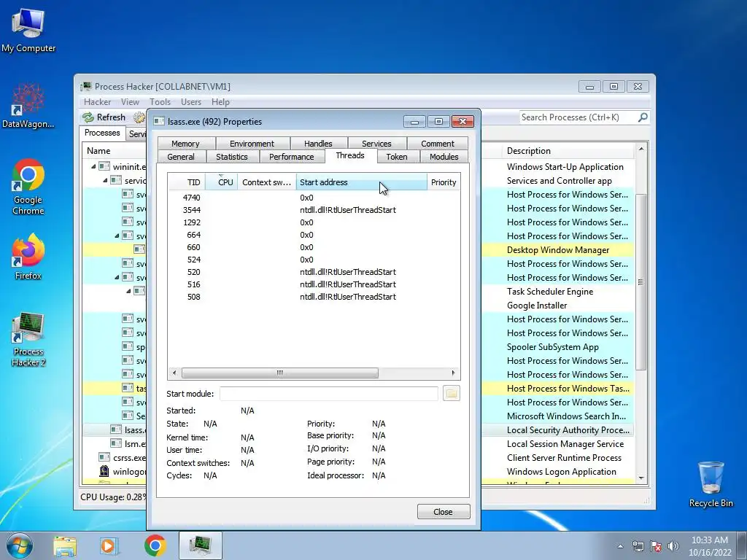Click the winlogon process icon
The width and height of the screenshot is (747, 560).
point(104,472)
